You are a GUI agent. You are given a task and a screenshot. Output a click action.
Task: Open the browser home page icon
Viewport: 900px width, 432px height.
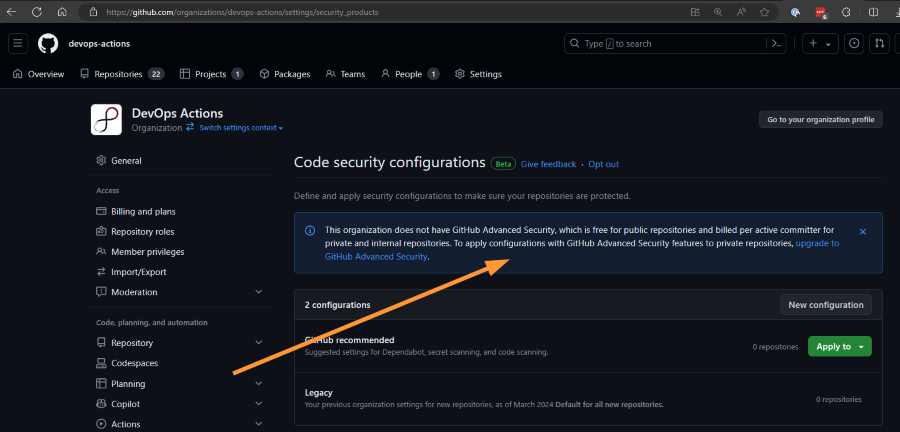coord(62,12)
